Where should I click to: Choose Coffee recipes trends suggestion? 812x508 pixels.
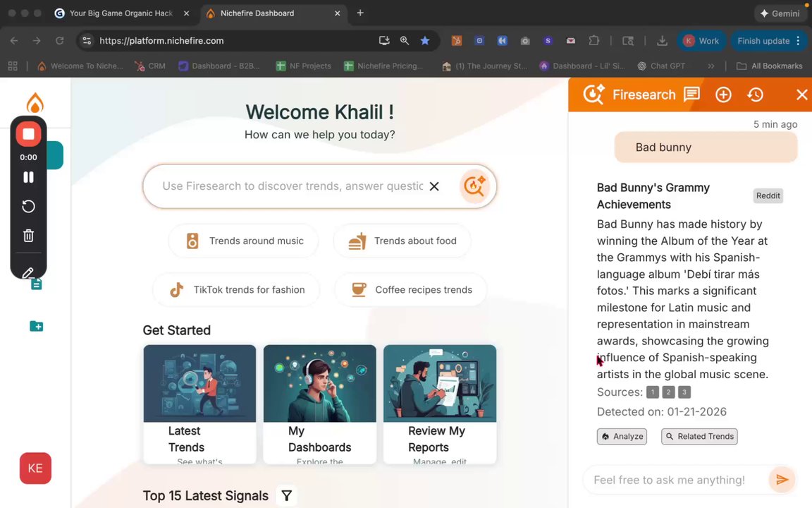point(411,290)
